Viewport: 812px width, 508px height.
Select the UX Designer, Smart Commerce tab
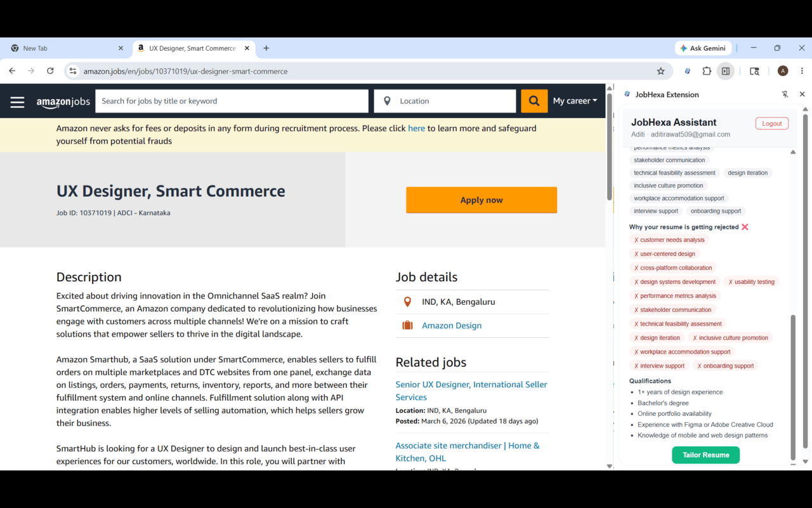194,48
